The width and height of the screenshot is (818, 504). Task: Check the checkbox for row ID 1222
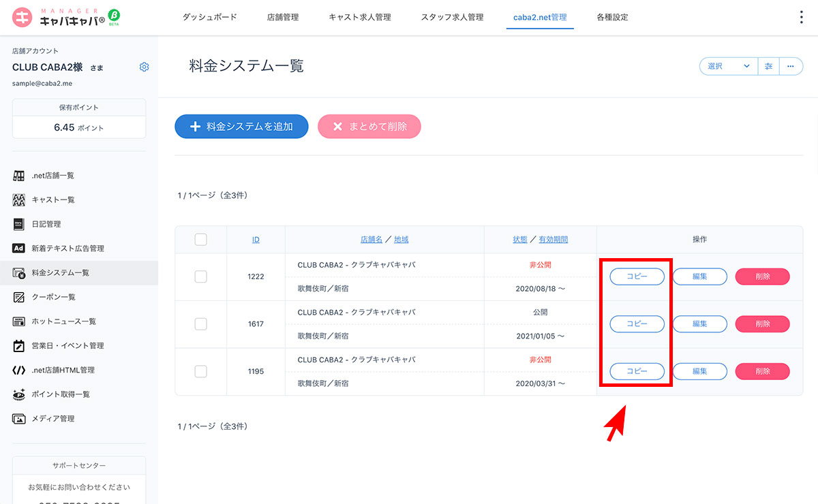click(200, 277)
